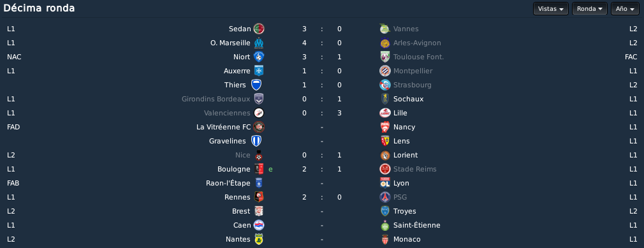Image resolution: width=644 pixels, height=248 pixels.
Task: Open the Sochaux team link
Action: (408, 99)
